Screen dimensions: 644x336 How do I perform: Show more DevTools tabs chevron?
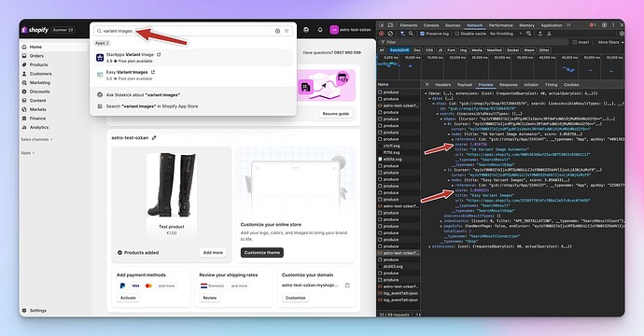pos(568,25)
